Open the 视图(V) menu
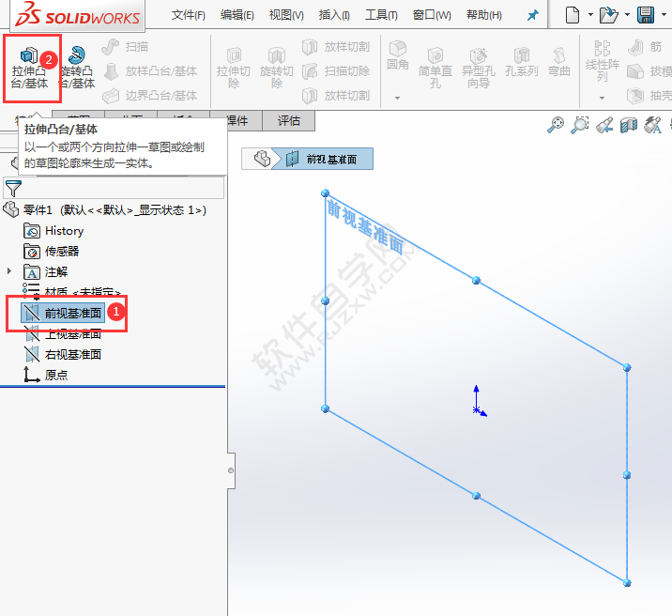The height and width of the screenshot is (616, 672). (x=286, y=15)
